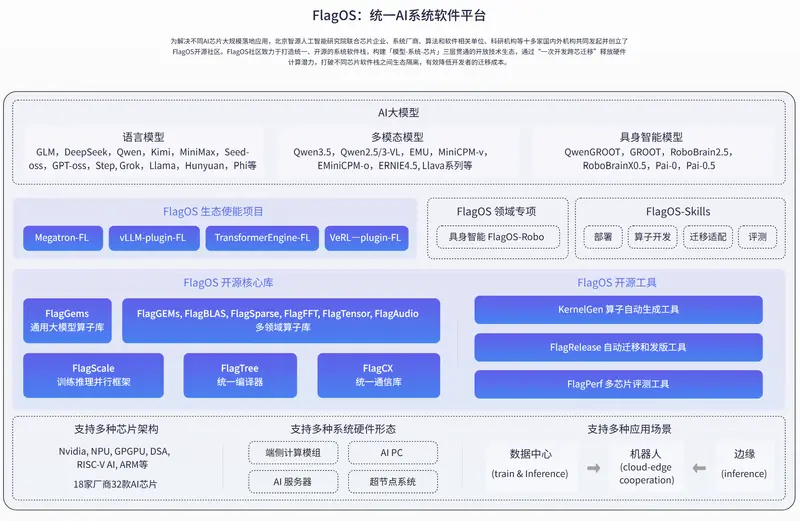Click the FlagOS 领域专项 heading
The width and height of the screenshot is (800, 521).
click(496, 212)
